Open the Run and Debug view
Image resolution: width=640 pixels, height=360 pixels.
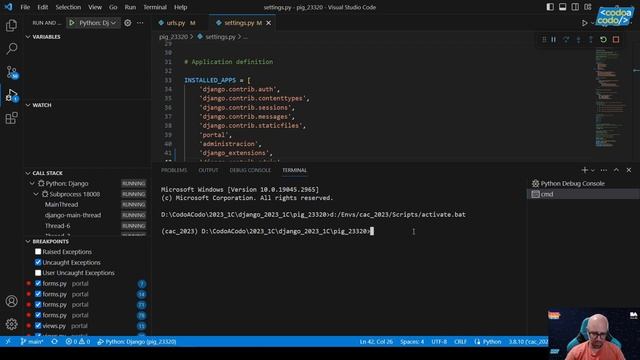click(11, 95)
